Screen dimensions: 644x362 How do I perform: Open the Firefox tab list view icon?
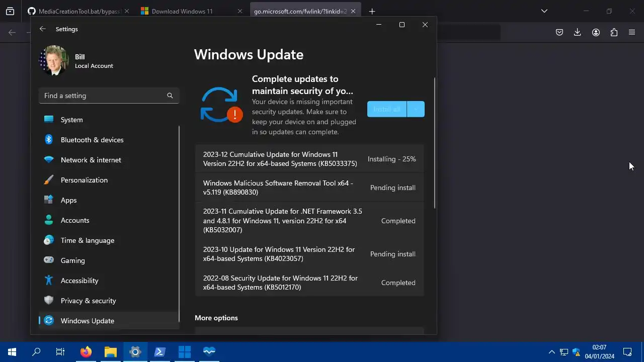[x=10, y=11]
